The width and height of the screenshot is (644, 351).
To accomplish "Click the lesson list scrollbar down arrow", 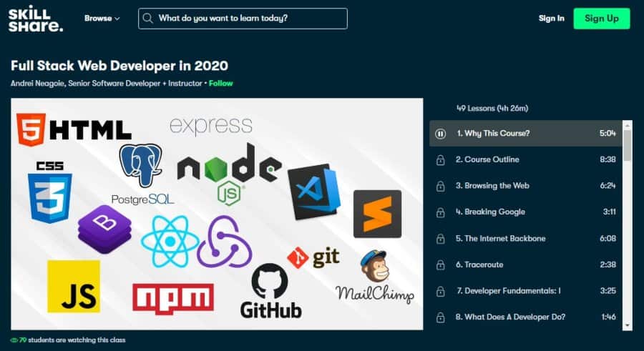I will click(627, 325).
